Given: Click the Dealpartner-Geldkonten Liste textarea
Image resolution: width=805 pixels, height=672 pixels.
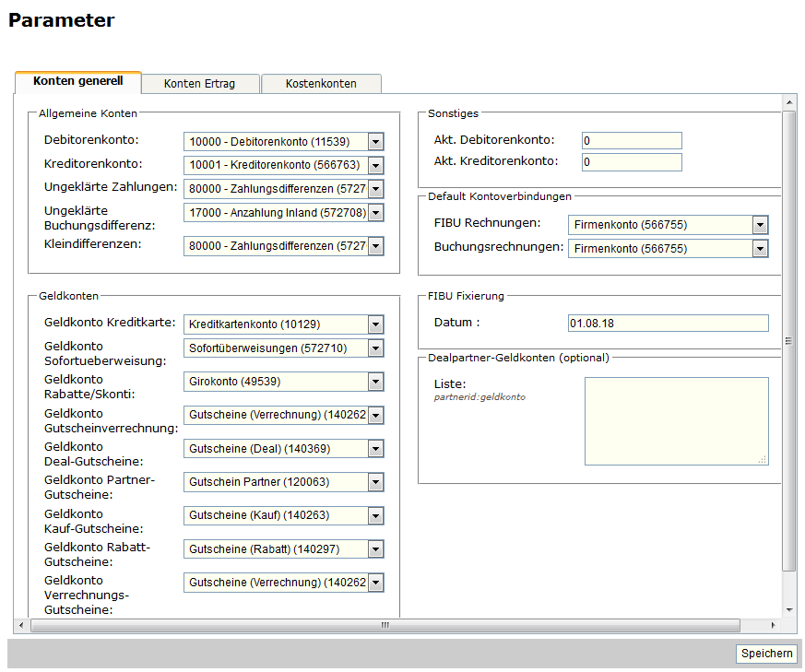Looking at the screenshot, I should point(676,420).
